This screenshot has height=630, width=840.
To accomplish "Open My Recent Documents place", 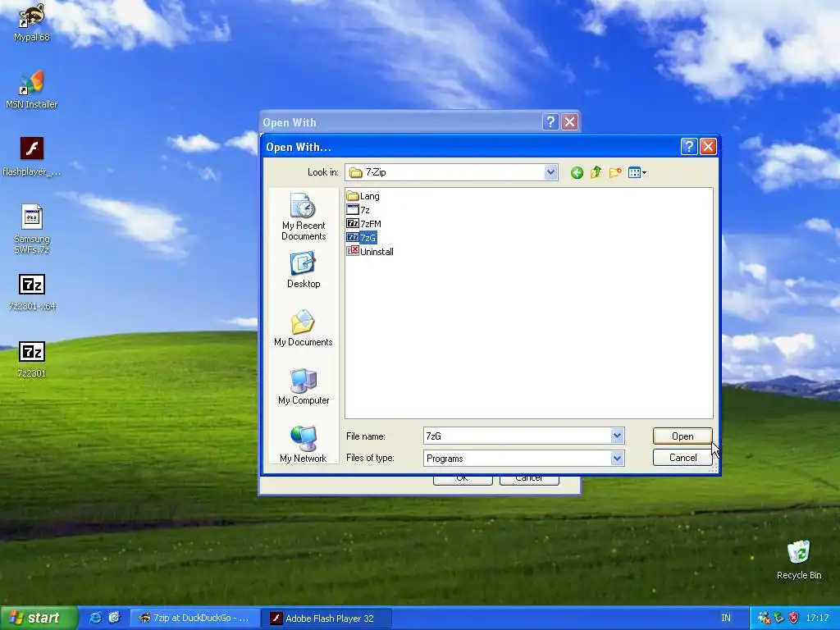I will tap(304, 217).
